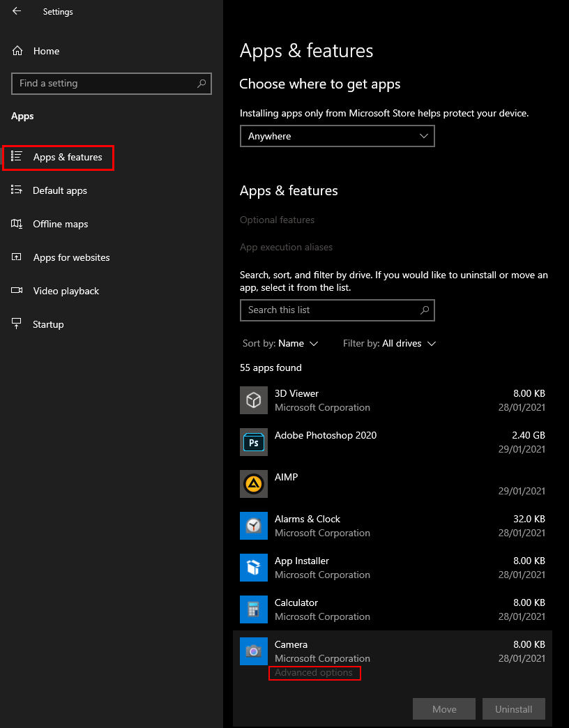Click the Camera app icon
The image size is (569, 728).
pyautogui.click(x=253, y=651)
